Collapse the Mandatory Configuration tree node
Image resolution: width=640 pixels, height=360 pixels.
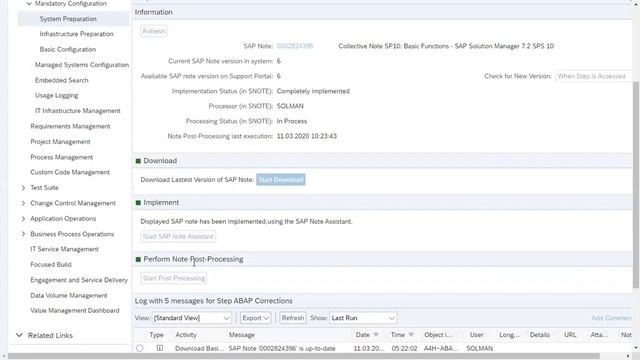(29, 4)
